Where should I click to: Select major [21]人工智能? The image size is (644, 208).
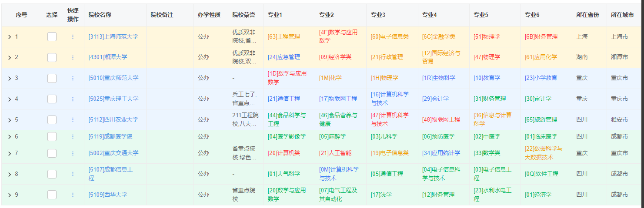(335, 153)
